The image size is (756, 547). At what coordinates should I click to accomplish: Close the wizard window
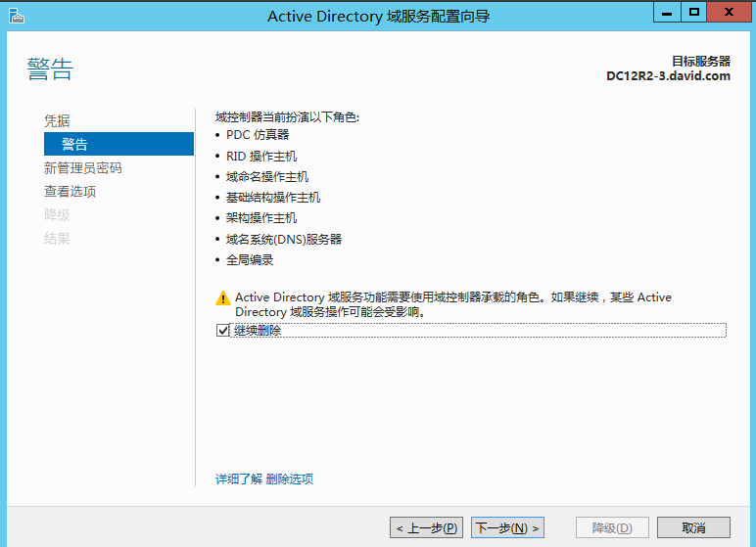tap(729, 13)
